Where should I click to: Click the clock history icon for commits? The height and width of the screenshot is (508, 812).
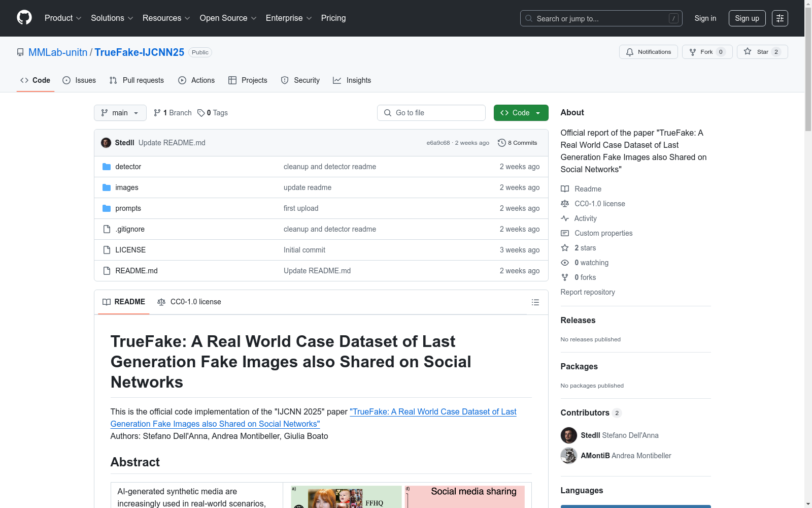502,143
